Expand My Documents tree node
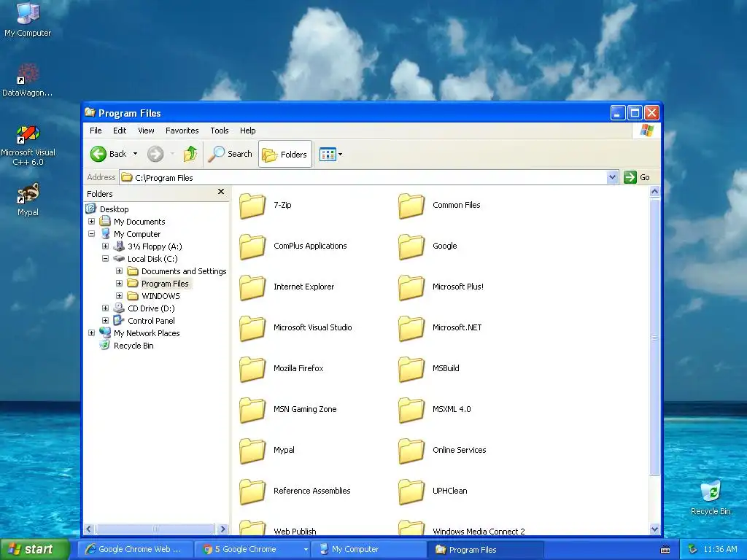747x560 pixels. 91,222
